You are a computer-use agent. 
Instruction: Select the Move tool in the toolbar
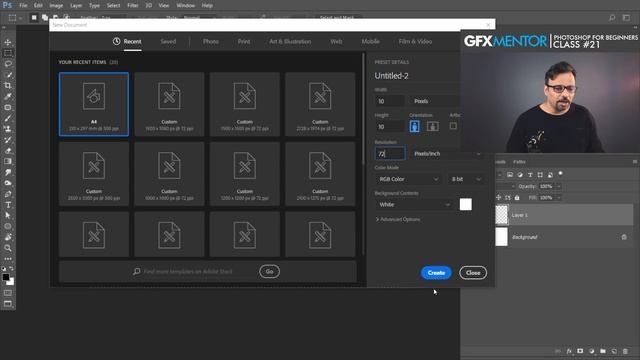(x=8, y=42)
